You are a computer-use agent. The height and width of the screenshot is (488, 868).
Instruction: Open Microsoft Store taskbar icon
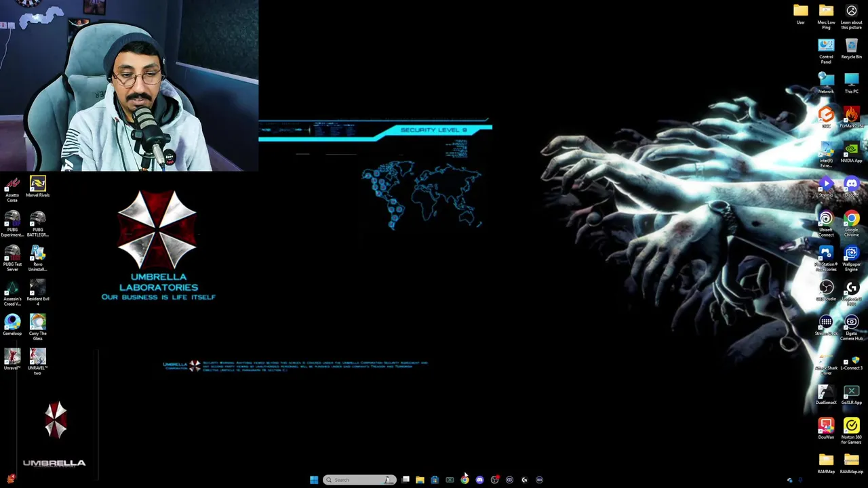click(435, 480)
